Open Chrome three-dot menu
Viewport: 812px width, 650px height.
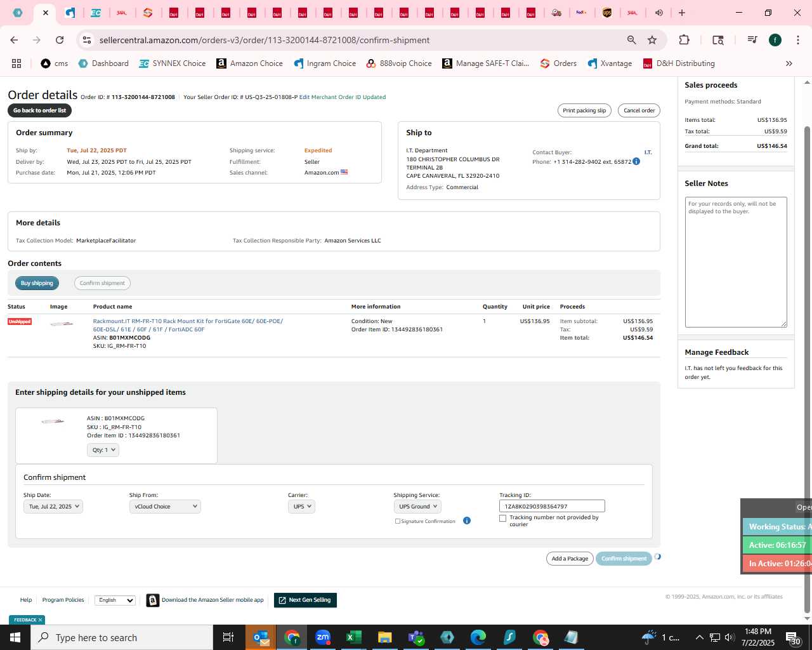tap(798, 40)
